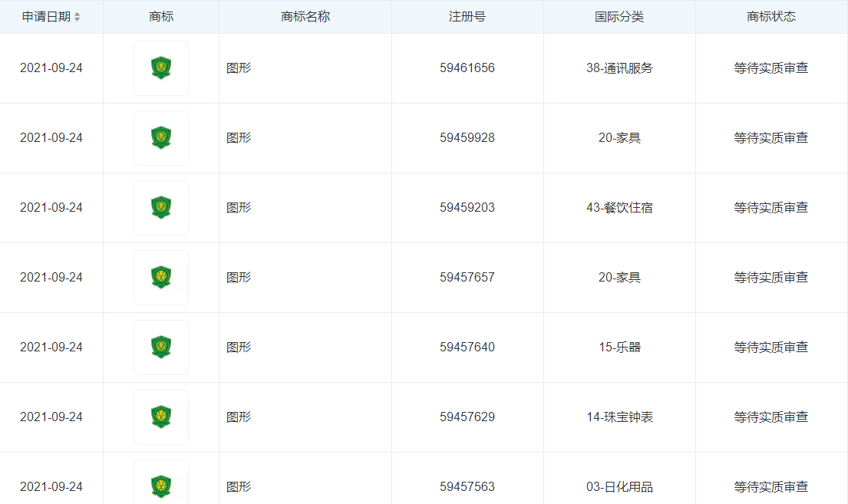The width and height of the screenshot is (848, 504).
Task: Click date 2021-09-24 in row 59457640
Action: (x=51, y=348)
